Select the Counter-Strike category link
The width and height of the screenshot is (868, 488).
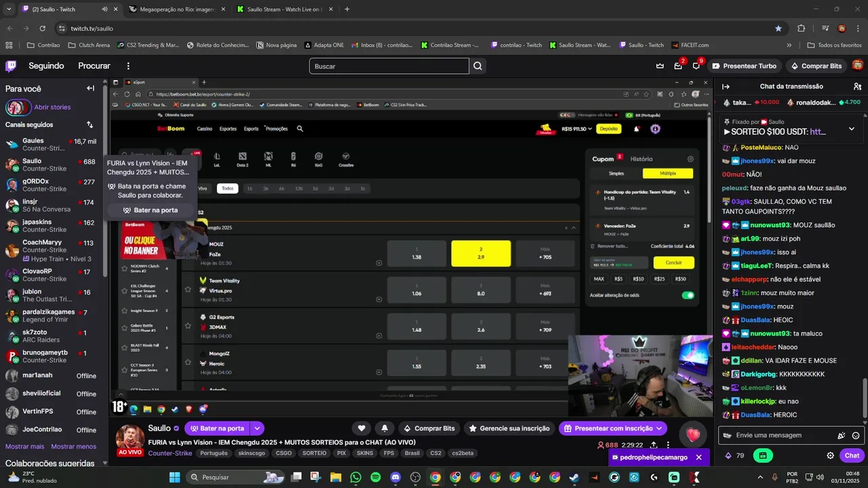[170, 453]
